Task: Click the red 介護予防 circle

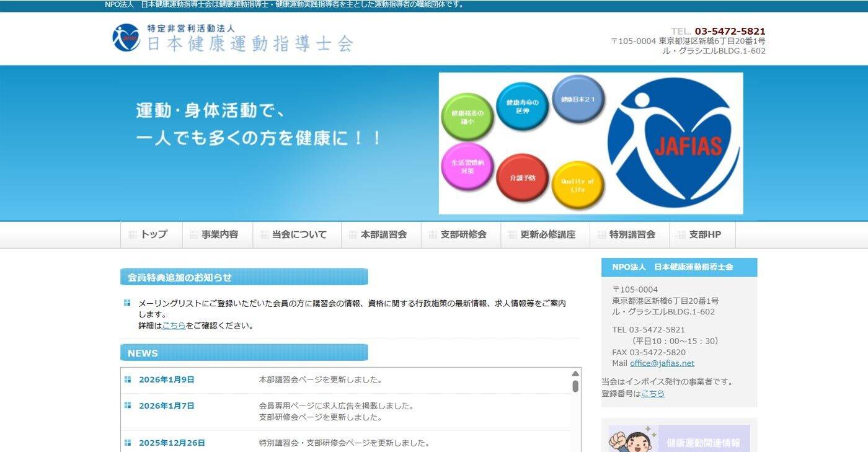Action: point(522,178)
